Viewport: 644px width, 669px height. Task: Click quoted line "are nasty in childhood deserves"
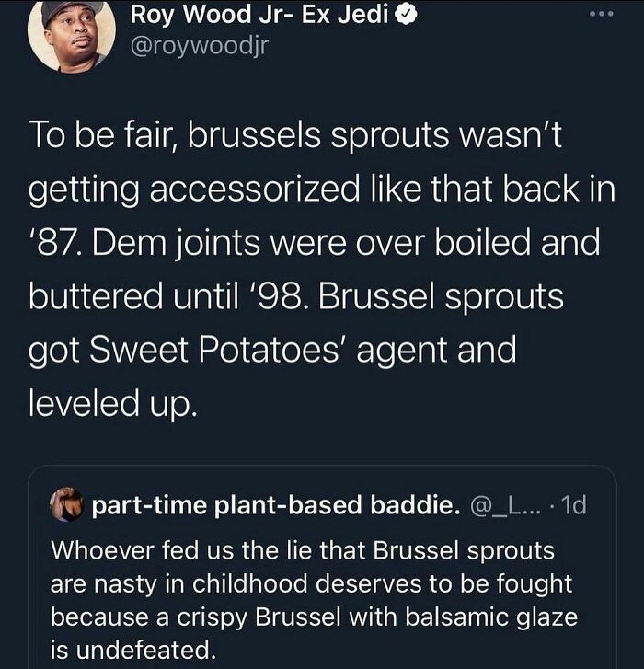[x=312, y=582]
